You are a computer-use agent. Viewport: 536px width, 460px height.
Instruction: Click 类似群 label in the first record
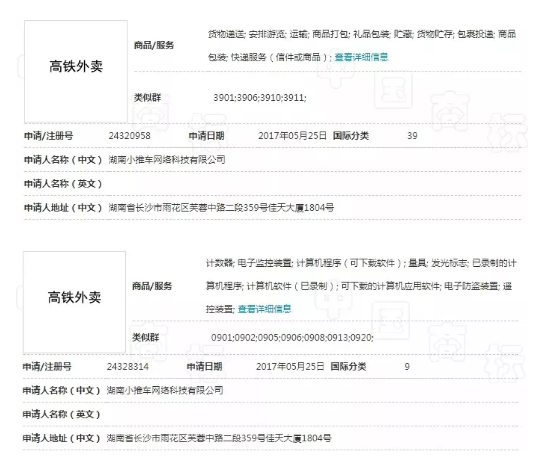pos(147,98)
